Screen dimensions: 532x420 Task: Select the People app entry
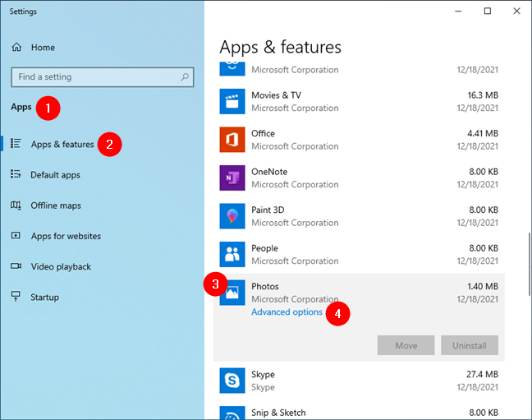point(359,254)
